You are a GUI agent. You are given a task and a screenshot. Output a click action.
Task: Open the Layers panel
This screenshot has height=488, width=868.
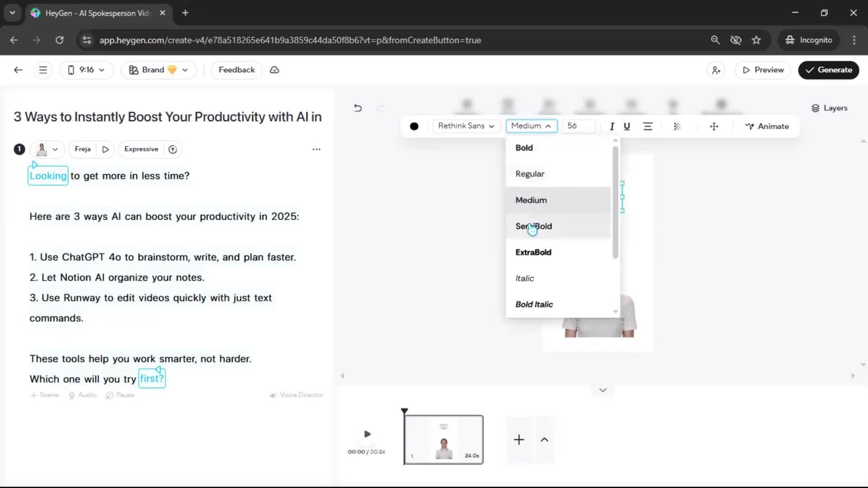[829, 108]
